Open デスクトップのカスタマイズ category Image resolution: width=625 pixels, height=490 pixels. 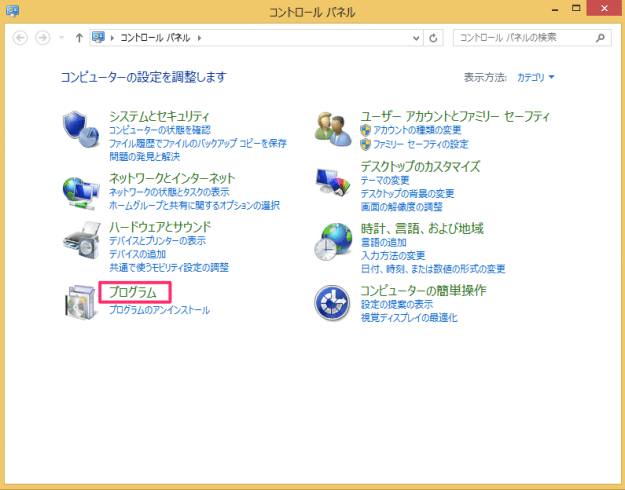click(x=420, y=166)
